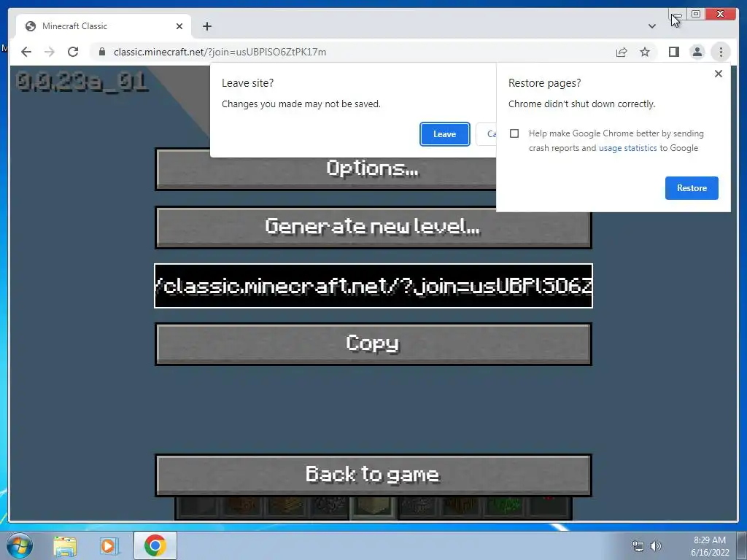Select the join link text field
747x560 pixels.
373,286
